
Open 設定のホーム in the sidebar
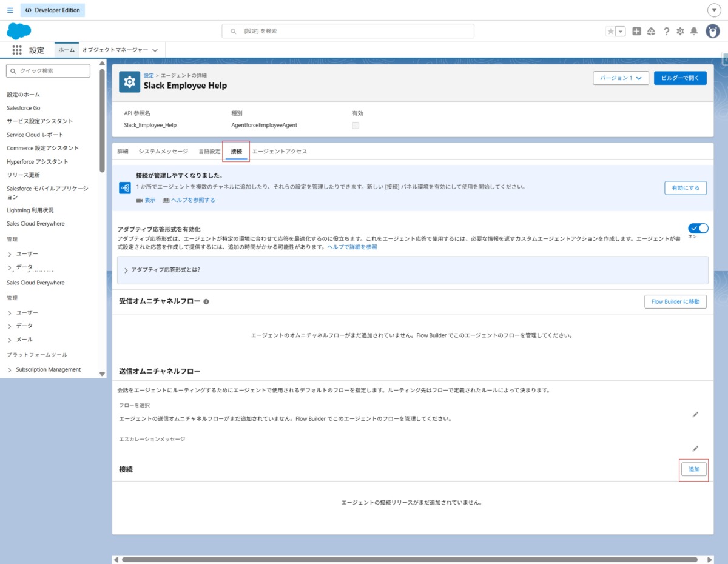[24, 95]
